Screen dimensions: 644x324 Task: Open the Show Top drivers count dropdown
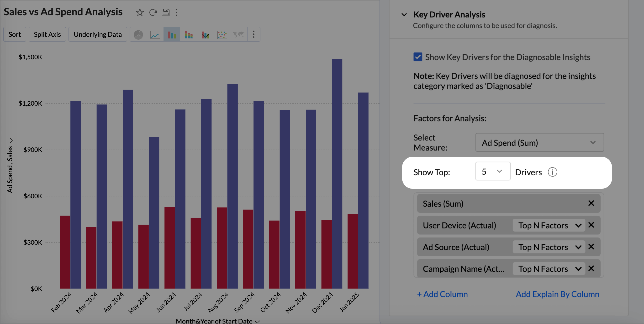pyautogui.click(x=492, y=171)
